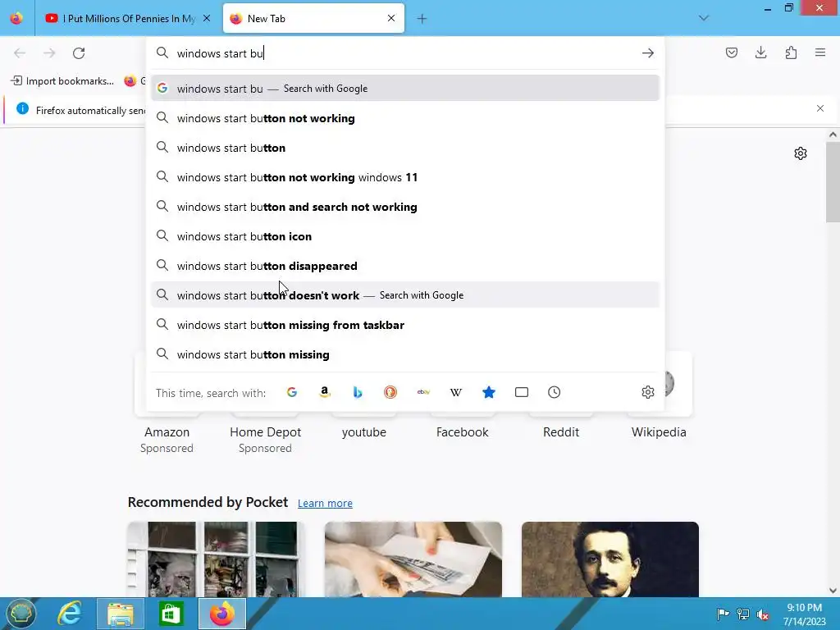Open Pocket story with Einstein portrait
Screen dimensions: 840x630
(x=610, y=559)
